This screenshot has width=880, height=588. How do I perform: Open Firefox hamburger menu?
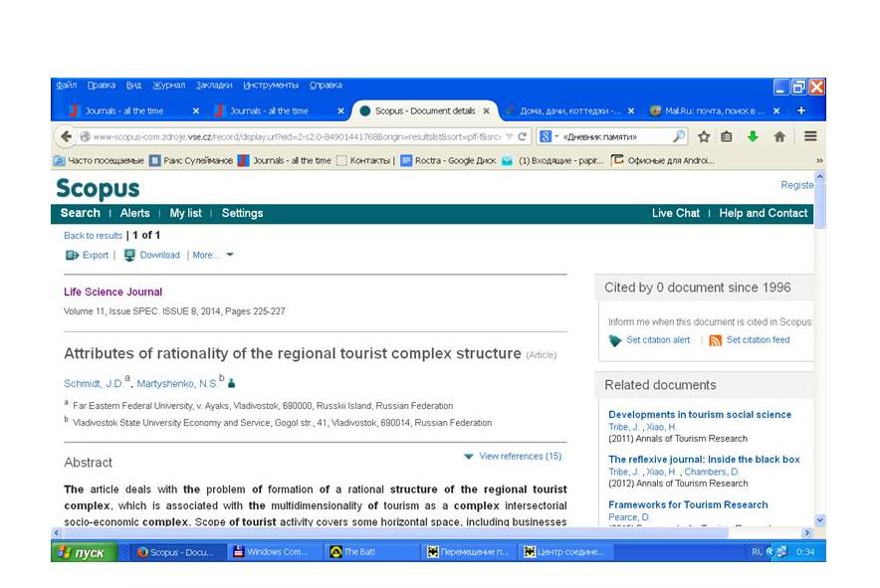(x=810, y=136)
